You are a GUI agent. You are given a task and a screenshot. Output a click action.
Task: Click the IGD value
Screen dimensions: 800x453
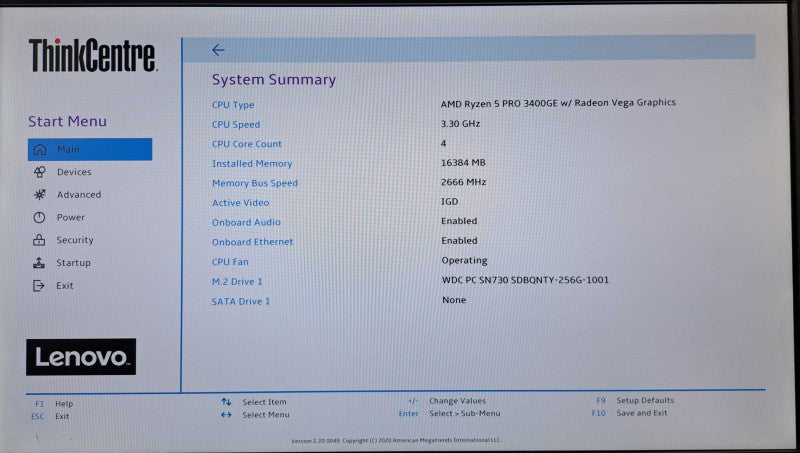click(x=449, y=202)
